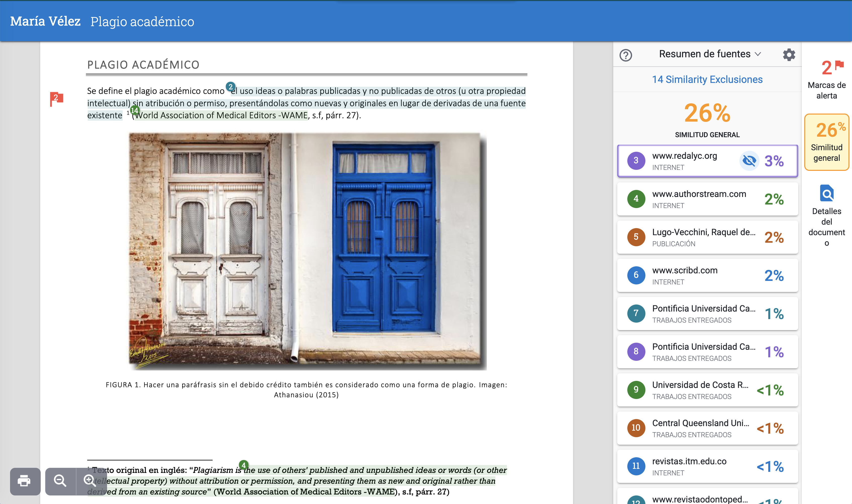
Task: Click the PLAGIO ACADÉMICO heading
Action: click(x=143, y=65)
